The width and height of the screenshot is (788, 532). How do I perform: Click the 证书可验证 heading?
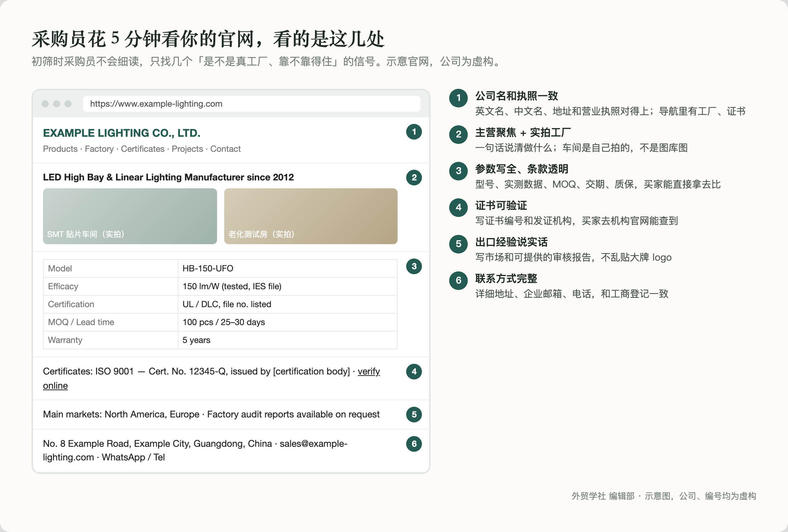tap(501, 205)
